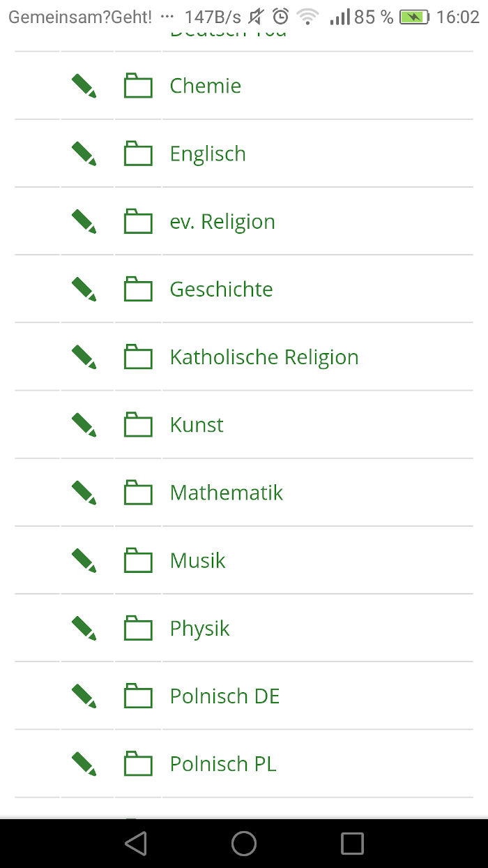Viewport: 488px width, 868px height.
Task: Tap the Android back navigation button
Action: 136,844
